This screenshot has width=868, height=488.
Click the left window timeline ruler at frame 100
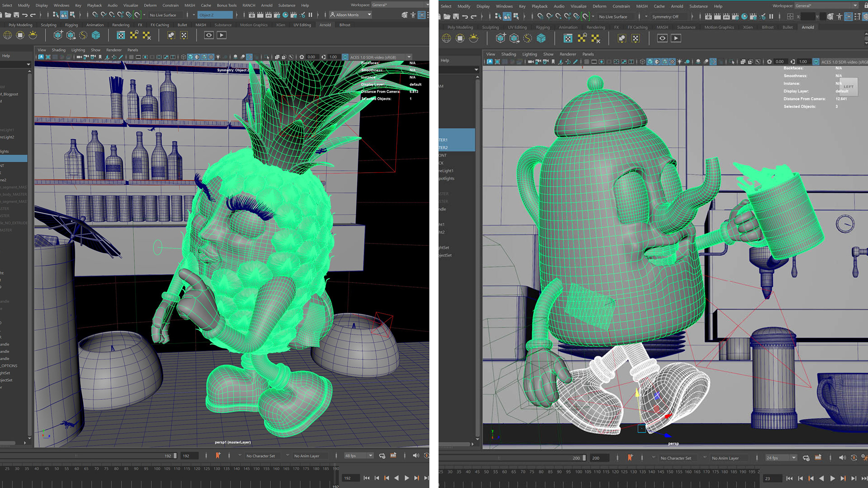(157, 469)
